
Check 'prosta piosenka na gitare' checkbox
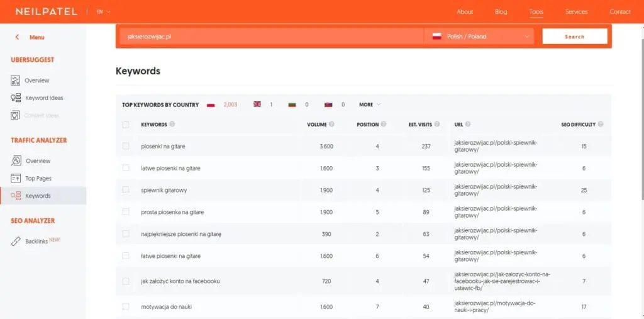point(126,211)
